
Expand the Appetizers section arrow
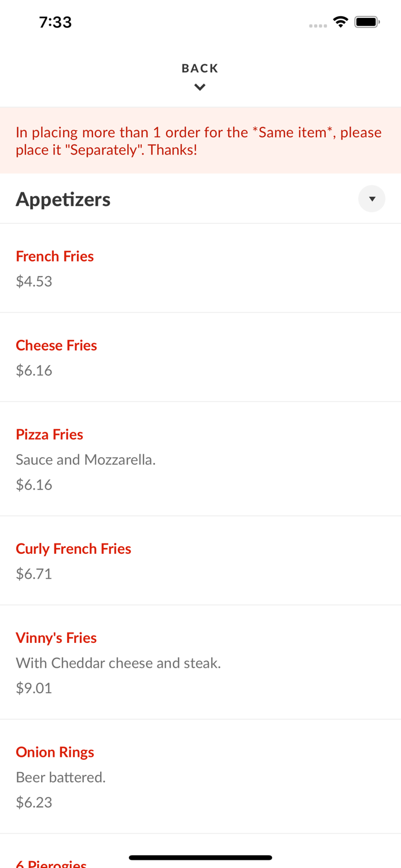(x=372, y=198)
